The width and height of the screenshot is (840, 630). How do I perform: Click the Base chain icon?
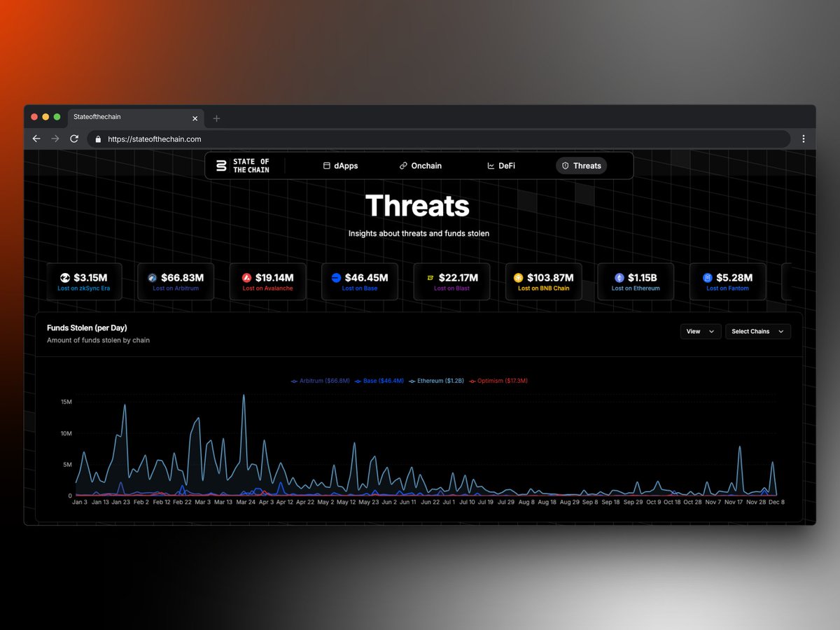point(336,278)
